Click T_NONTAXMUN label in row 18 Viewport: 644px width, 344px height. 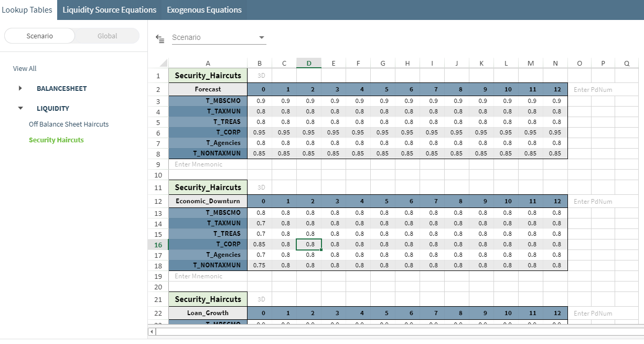[208, 265]
